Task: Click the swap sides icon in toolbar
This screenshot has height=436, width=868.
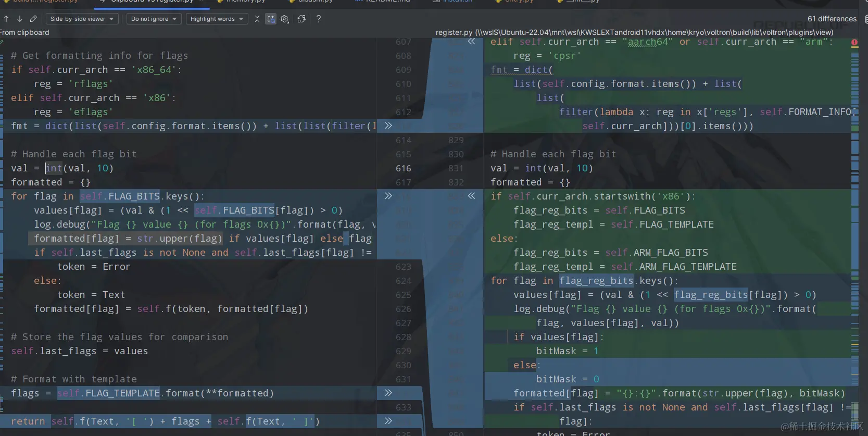Action: [301, 19]
